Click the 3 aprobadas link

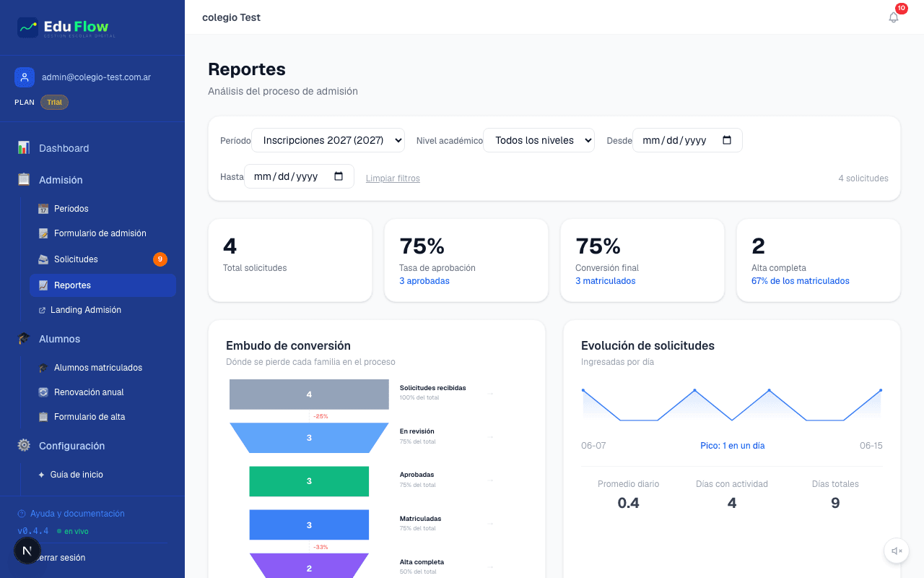(x=424, y=281)
